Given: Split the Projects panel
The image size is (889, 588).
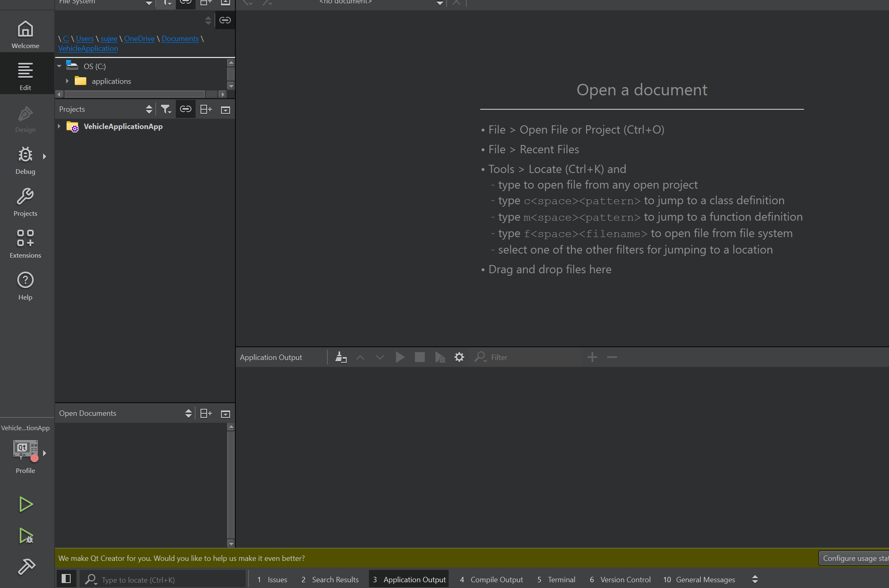Looking at the screenshot, I should pos(206,109).
